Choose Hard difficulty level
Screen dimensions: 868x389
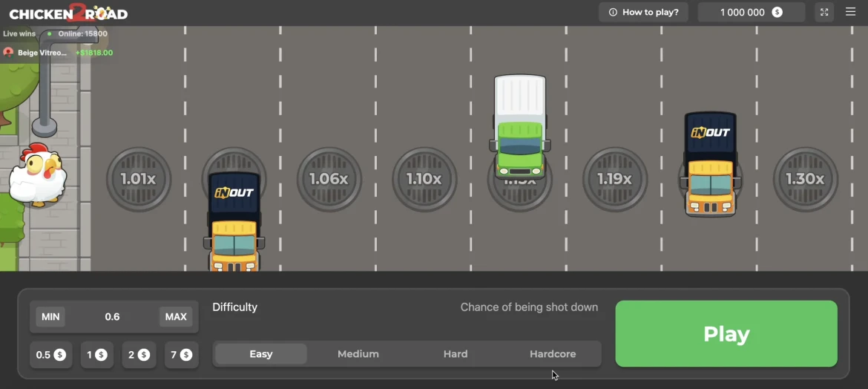[456, 354]
